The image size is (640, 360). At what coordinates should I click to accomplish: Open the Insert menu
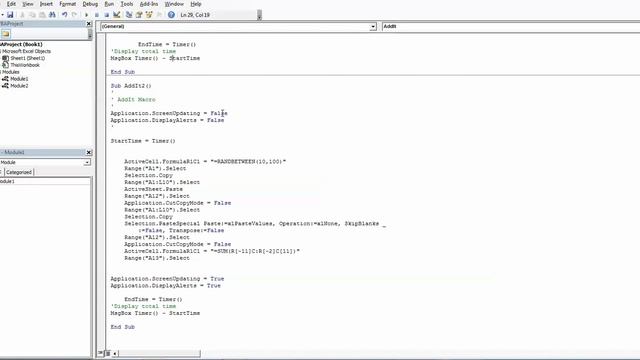(x=46, y=4)
